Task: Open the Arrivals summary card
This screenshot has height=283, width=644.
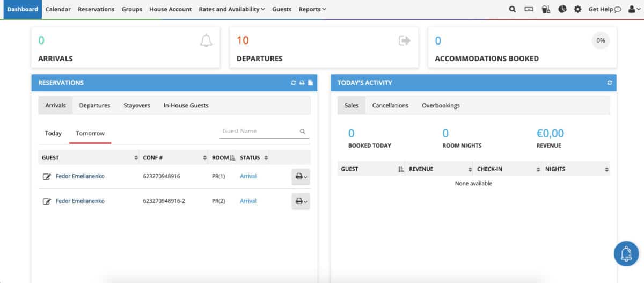Action: click(x=126, y=47)
